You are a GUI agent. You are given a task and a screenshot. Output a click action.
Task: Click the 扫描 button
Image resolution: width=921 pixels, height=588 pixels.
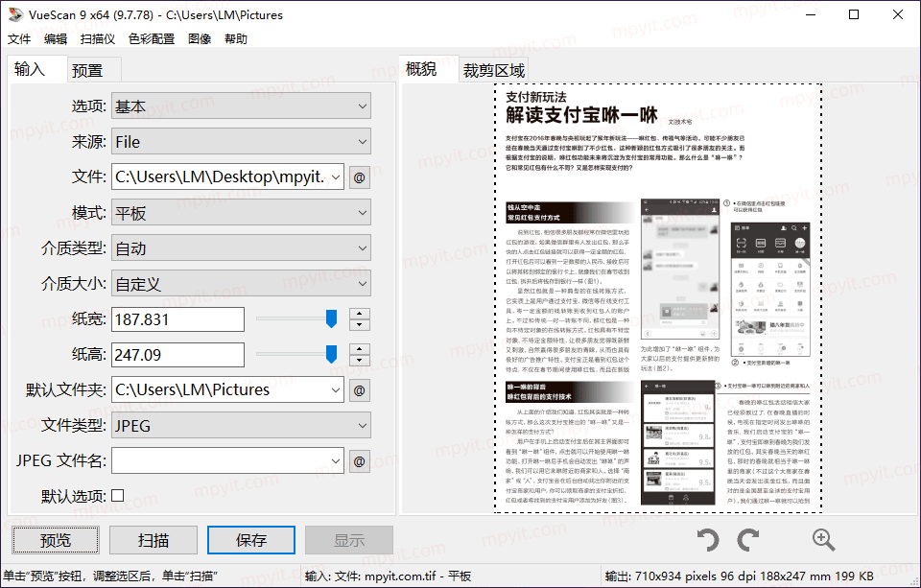153,539
